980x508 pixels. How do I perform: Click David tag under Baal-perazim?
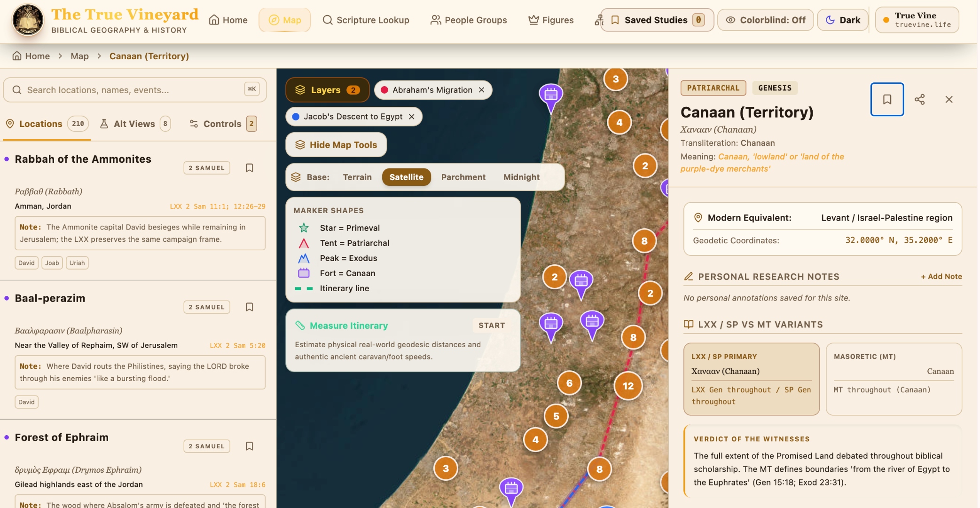[26, 402]
